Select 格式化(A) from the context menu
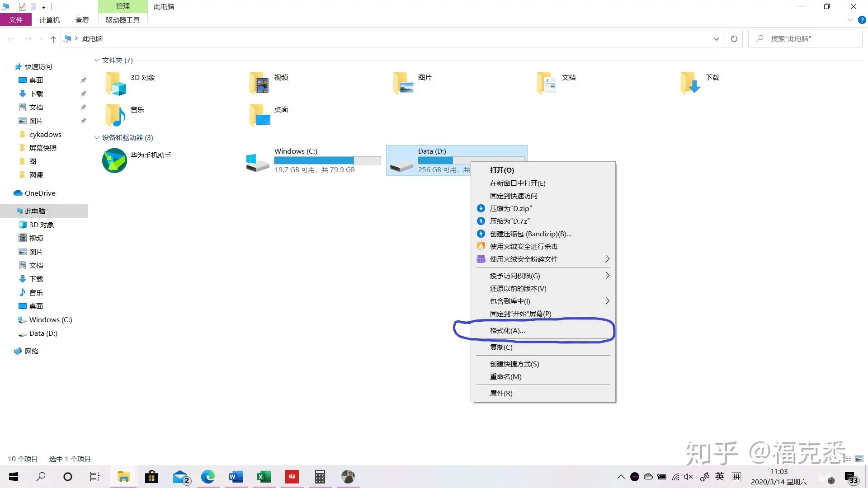The width and height of the screenshot is (868, 488). tap(507, 330)
